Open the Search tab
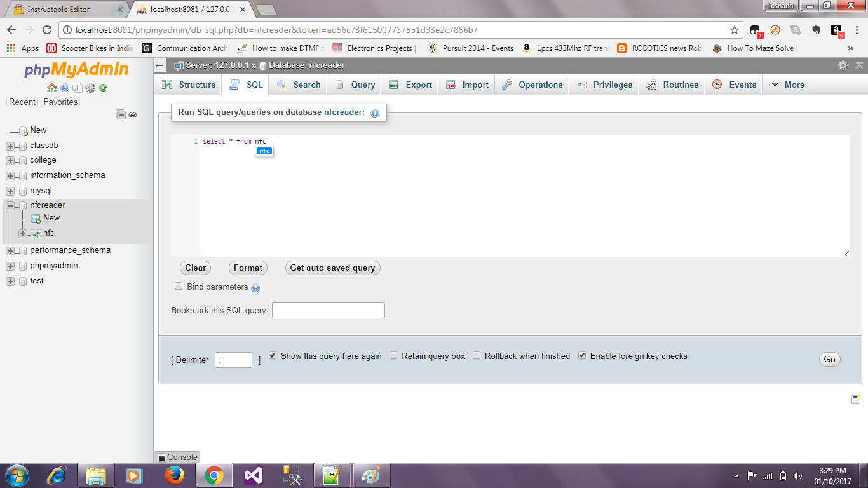The height and width of the screenshot is (488, 868). pyautogui.click(x=298, y=85)
